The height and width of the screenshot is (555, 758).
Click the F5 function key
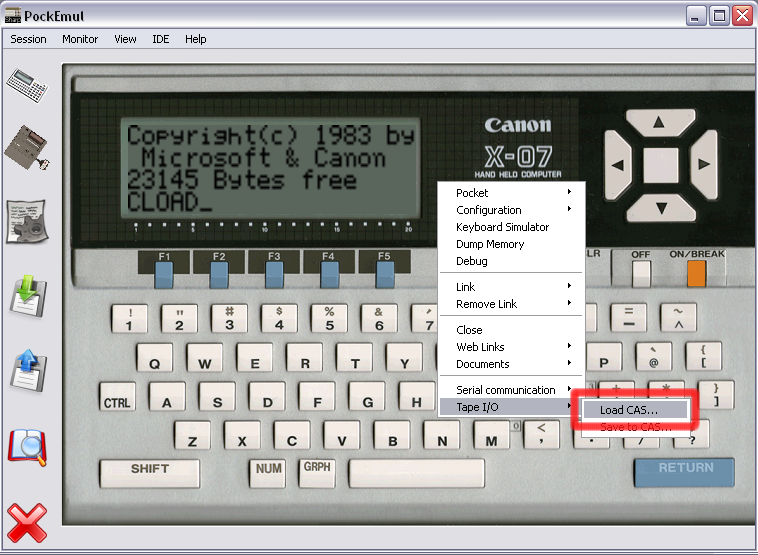click(x=385, y=275)
